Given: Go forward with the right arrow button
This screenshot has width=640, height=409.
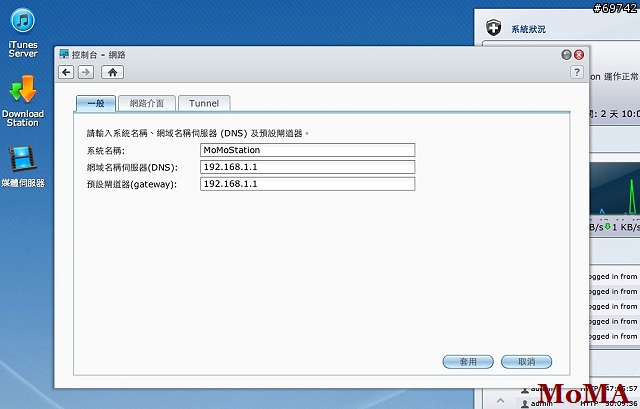Looking at the screenshot, I should [x=86, y=72].
